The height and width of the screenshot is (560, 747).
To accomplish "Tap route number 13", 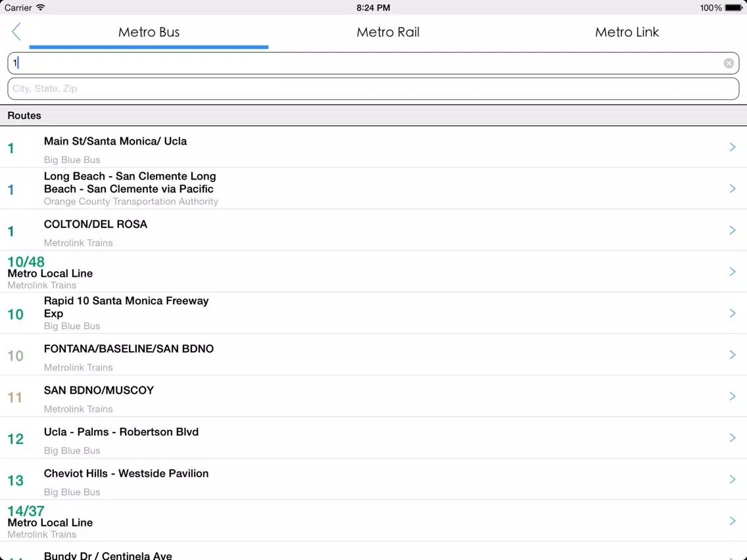I will (x=15, y=480).
